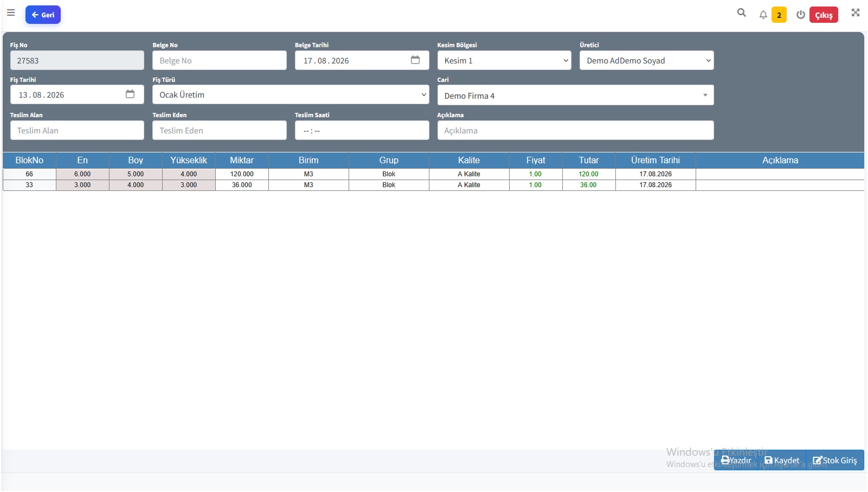Click the red Çıkış button
The image size is (868, 492).
pyautogui.click(x=824, y=15)
